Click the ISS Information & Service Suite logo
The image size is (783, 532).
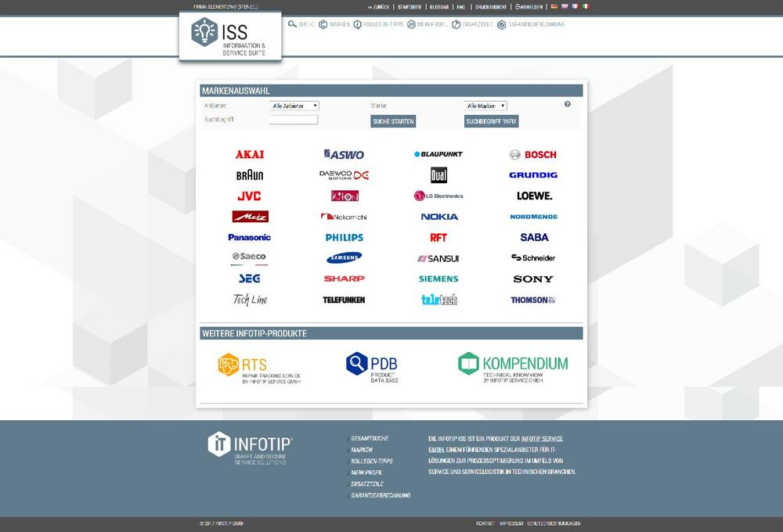coord(229,37)
